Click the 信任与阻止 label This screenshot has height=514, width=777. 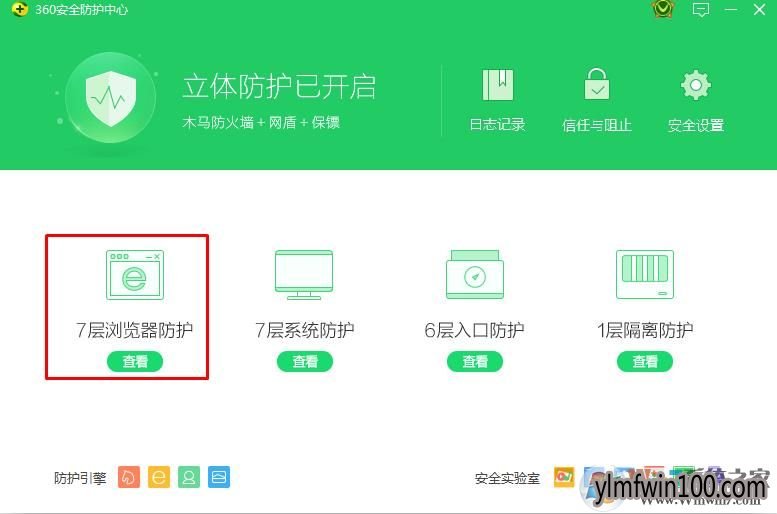click(597, 125)
